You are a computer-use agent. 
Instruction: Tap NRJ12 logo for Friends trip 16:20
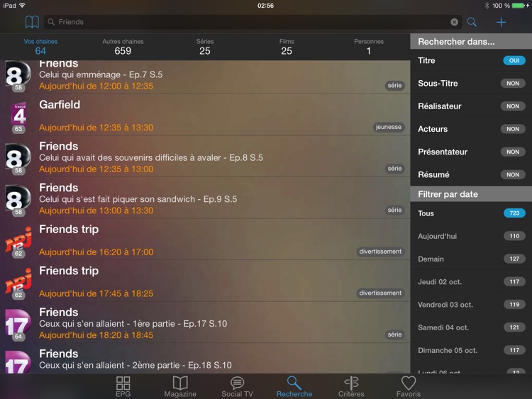click(x=18, y=242)
